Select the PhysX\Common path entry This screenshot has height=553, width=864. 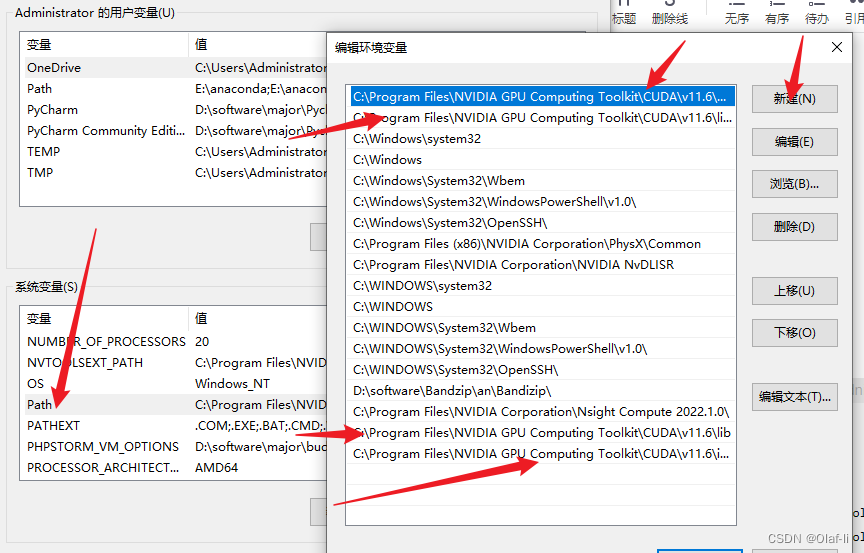pyautogui.click(x=541, y=243)
